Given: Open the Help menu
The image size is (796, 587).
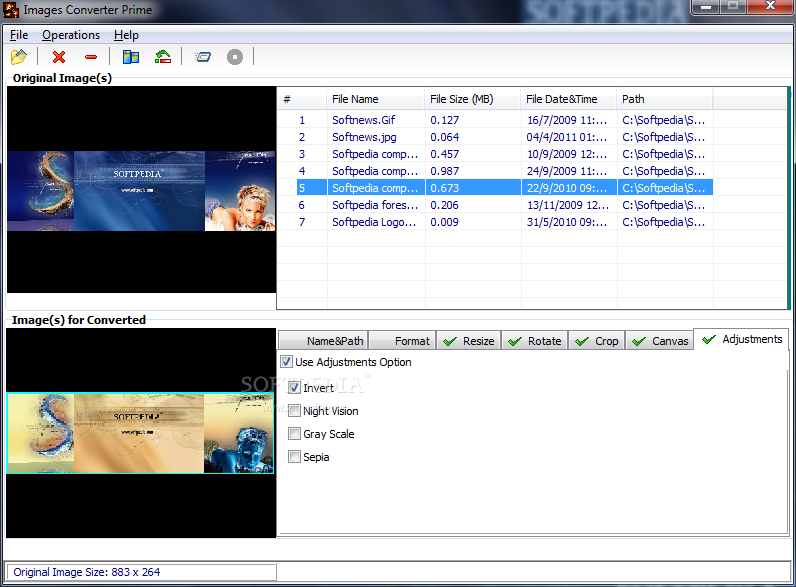Looking at the screenshot, I should (x=126, y=35).
